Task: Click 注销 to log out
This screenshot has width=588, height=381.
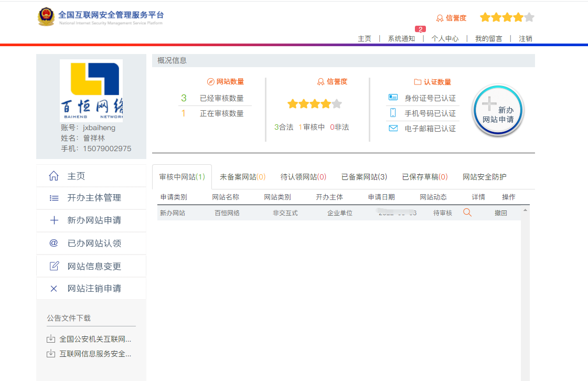Action: (525, 38)
